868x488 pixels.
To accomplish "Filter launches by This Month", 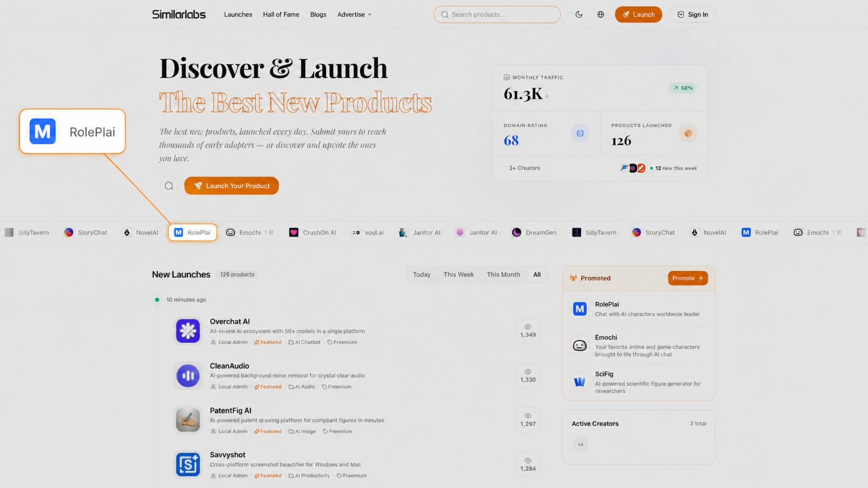I will pyautogui.click(x=503, y=275).
